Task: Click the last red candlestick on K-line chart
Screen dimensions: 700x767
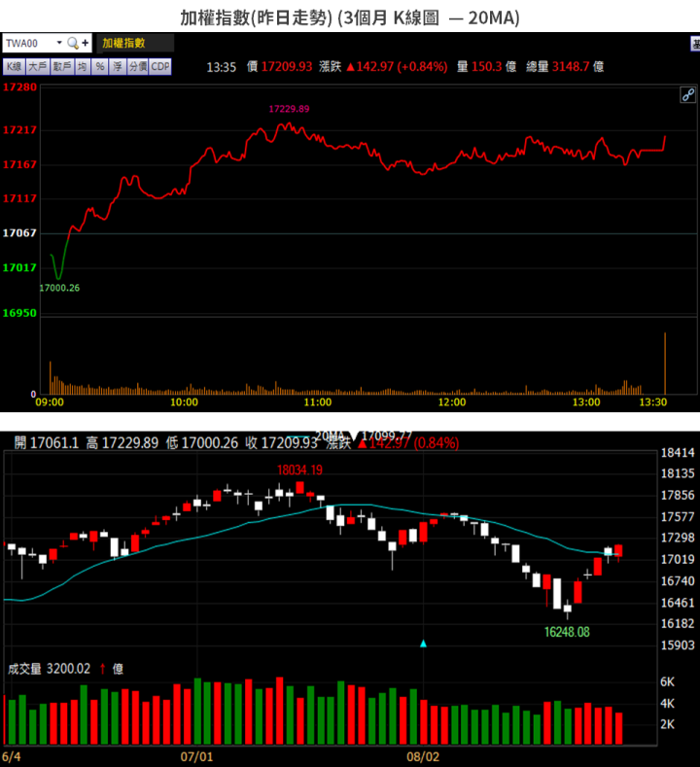Action: tap(618, 551)
